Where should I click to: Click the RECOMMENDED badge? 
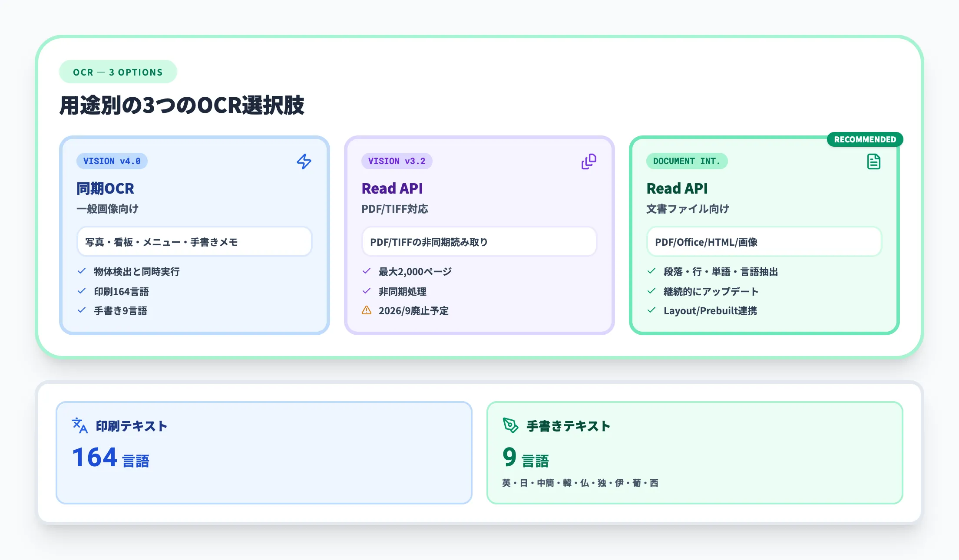tap(864, 139)
